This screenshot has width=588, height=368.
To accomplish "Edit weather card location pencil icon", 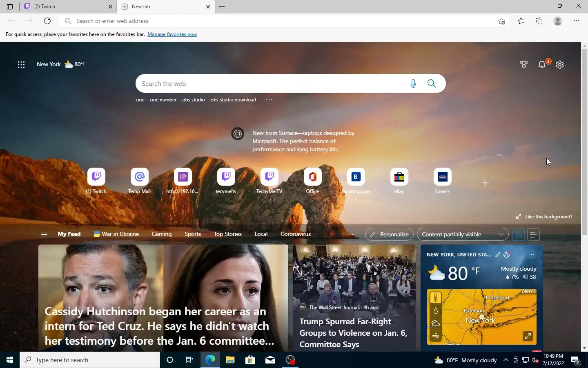I will 498,254.
